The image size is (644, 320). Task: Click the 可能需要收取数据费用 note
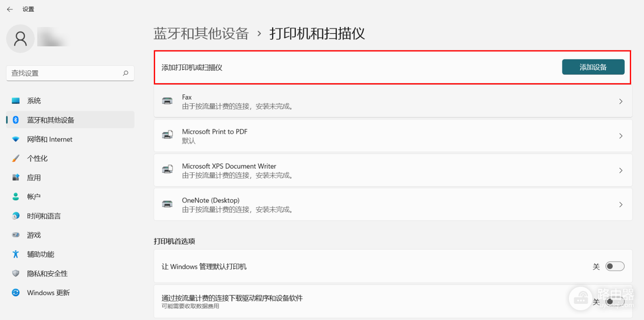click(x=191, y=306)
